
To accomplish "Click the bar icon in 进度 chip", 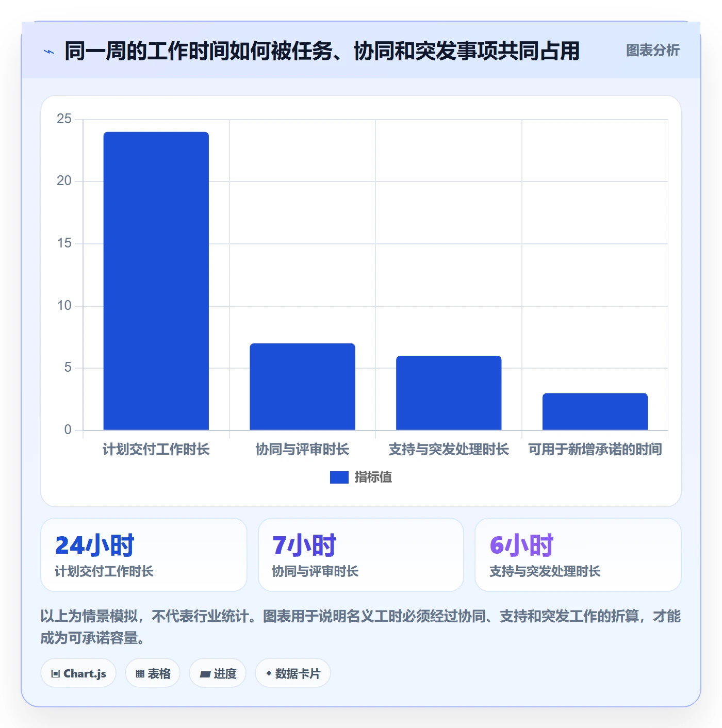I will pos(205,674).
